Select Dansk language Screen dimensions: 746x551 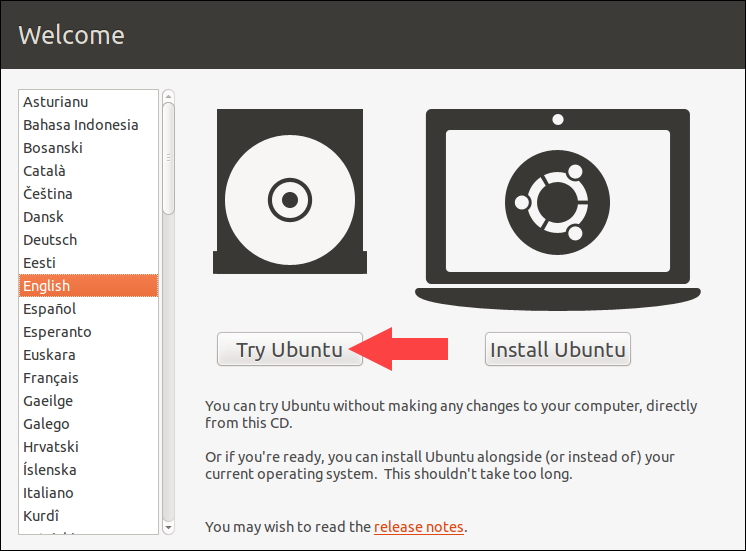tap(88, 217)
